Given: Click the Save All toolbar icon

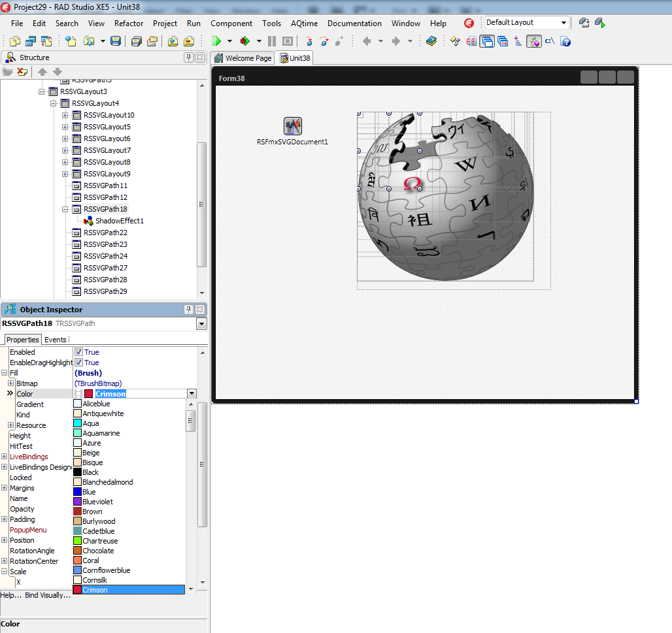Looking at the screenshot, I should [x=135, y=41].
